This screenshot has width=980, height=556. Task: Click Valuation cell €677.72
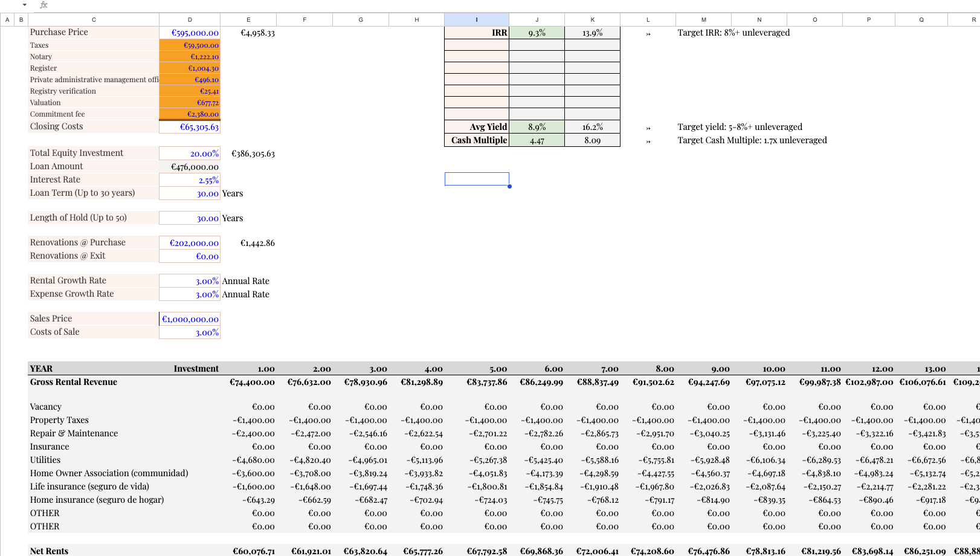(x=190, y=103)
